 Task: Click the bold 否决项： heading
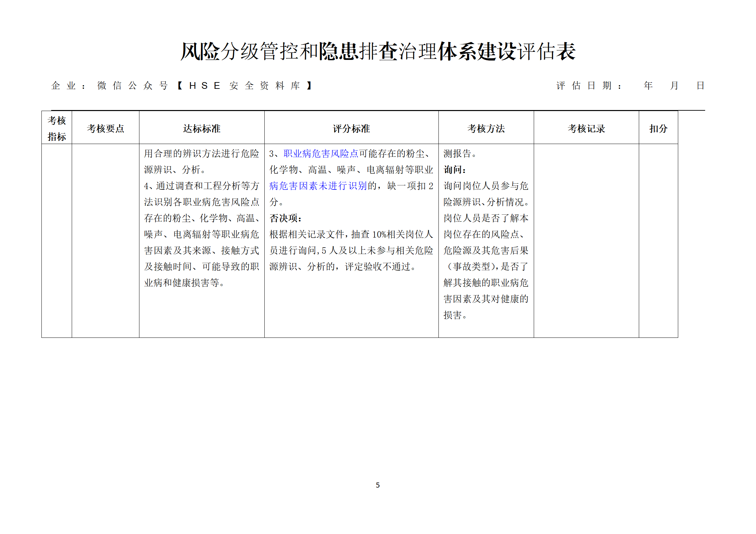(x=286, y=218)
